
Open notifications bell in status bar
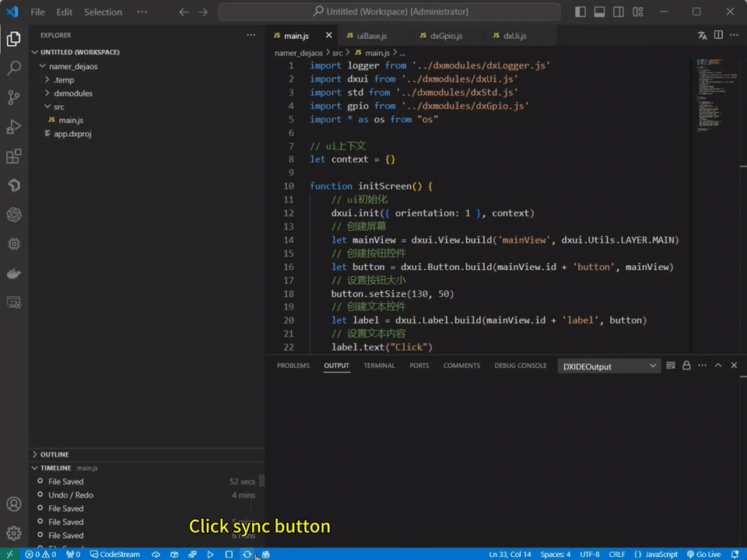click(x=735, y=555)
